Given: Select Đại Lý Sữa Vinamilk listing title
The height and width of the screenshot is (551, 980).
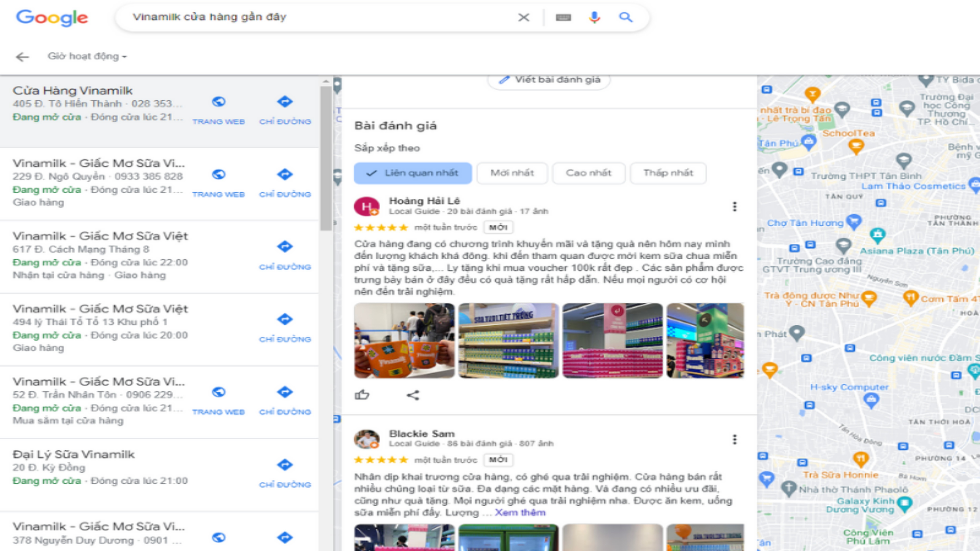Looking at the screenshot, I should click(x=74, y=454).
